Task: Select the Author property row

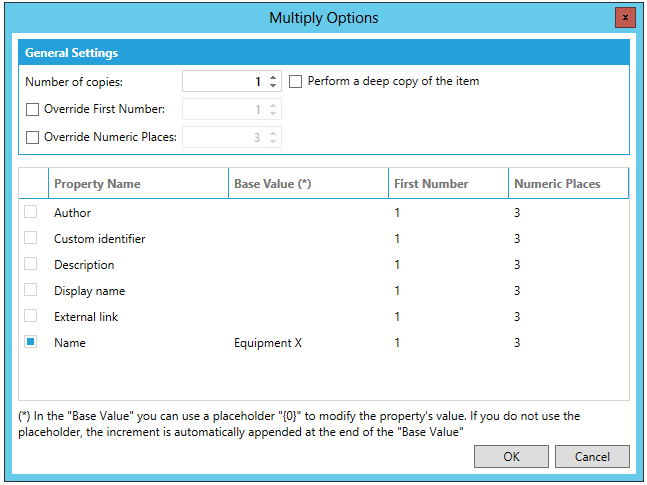Action: pos(72,213)
